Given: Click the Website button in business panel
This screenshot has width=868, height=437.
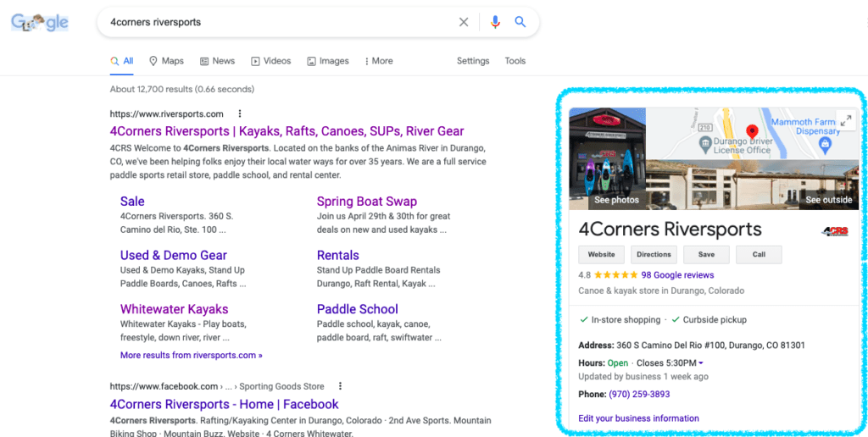Looking at the screenshot, I should click(601, 254).
